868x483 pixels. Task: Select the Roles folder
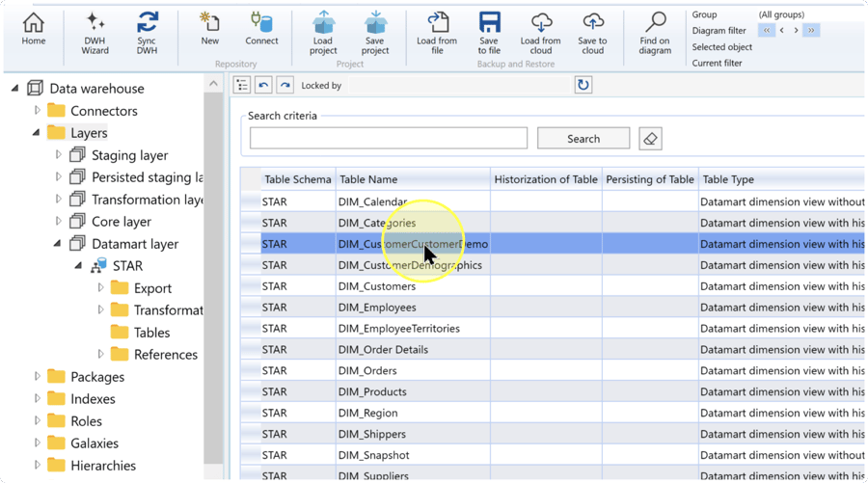(86, 421)
